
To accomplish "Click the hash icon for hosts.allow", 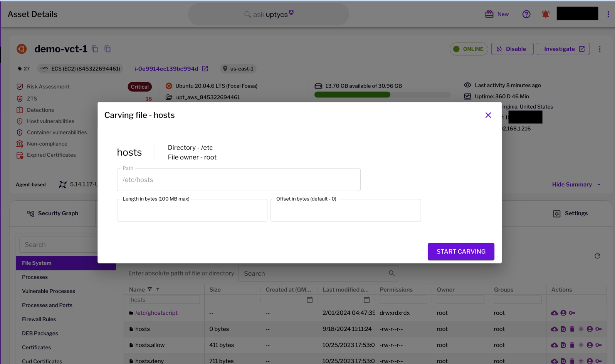I will coord(581,345).
